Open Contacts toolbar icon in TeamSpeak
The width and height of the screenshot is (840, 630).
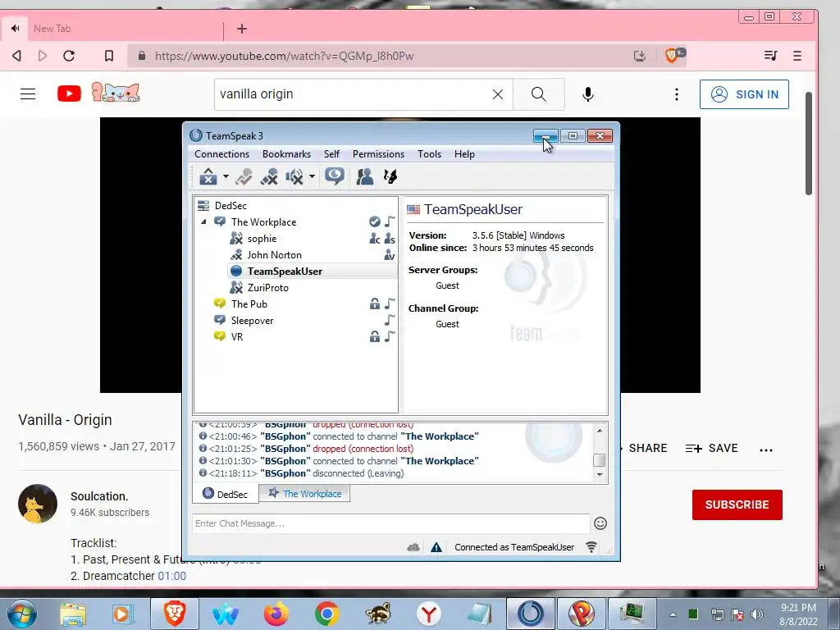365,176
